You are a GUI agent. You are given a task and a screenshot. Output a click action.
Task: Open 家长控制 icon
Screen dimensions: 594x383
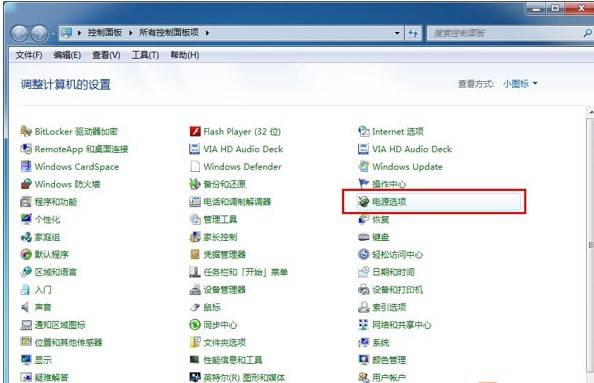tap(195, 237)
